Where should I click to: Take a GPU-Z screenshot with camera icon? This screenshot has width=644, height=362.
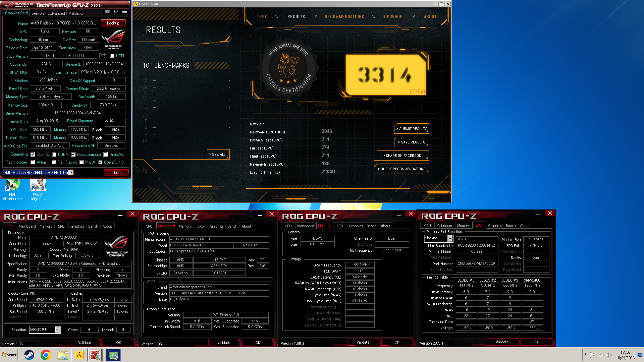pos(107,11)
